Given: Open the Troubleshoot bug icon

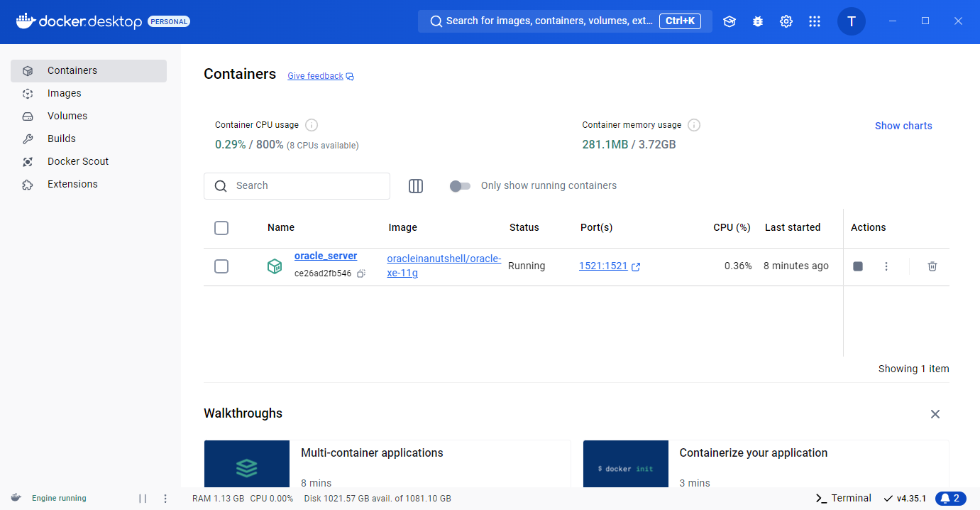Looking at the screenshot, I should coord(758,21).
